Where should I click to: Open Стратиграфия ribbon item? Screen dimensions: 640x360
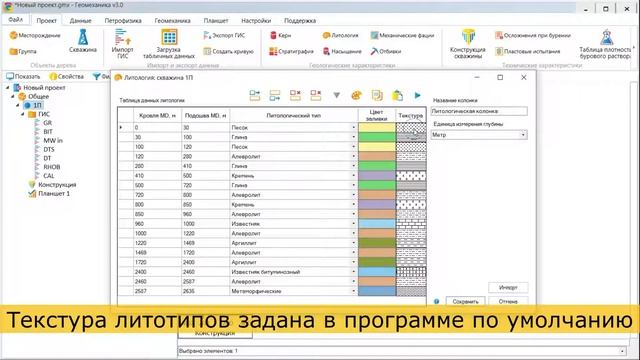[x=291, y=51]
